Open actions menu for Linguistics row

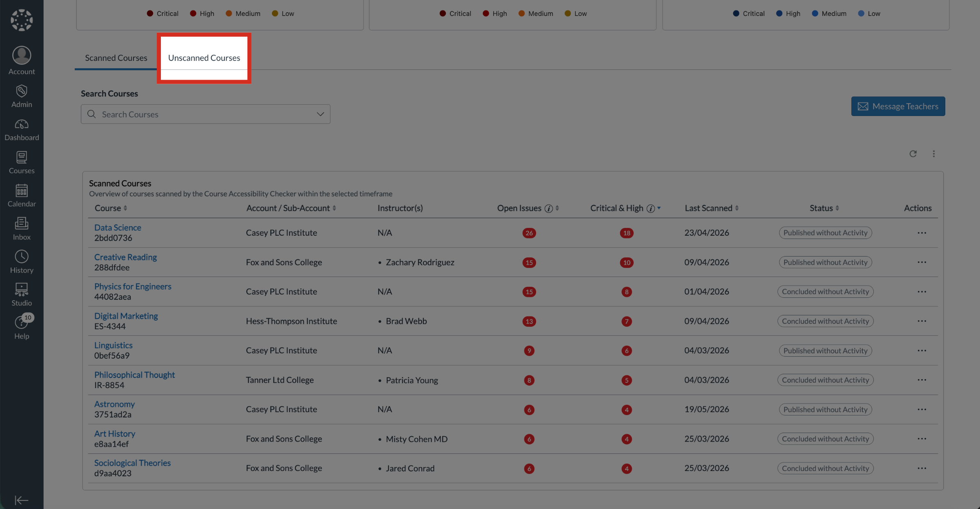[922, 350]
